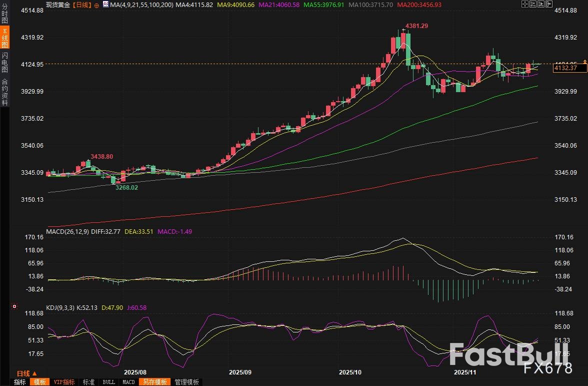Click the orange circle icon beside 日线 title
588x386 pixels.
[96, 5]
